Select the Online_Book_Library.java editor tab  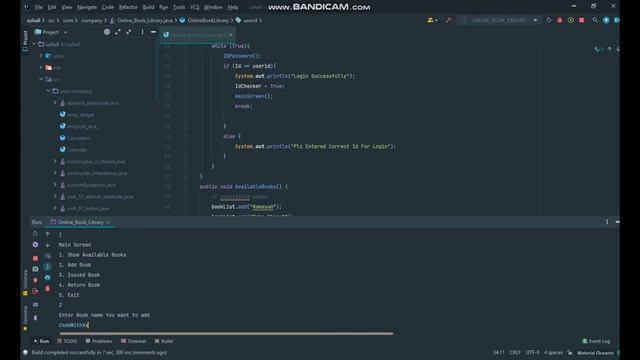click(x=198, y=35)
